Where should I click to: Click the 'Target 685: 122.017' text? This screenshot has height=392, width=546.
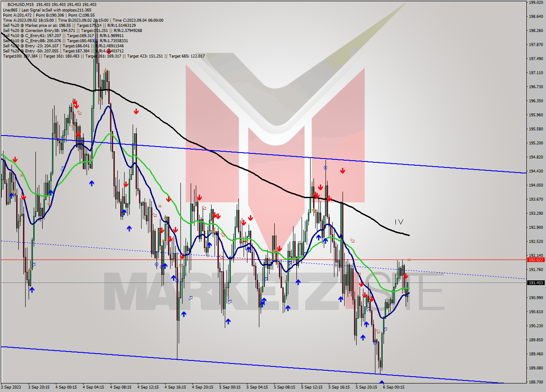click(187, 56)
